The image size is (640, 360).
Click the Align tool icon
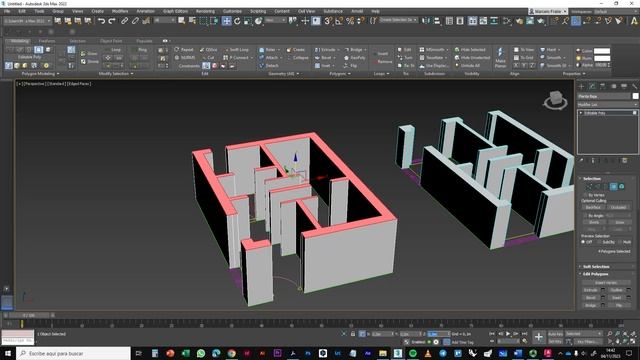coord(437,21)
